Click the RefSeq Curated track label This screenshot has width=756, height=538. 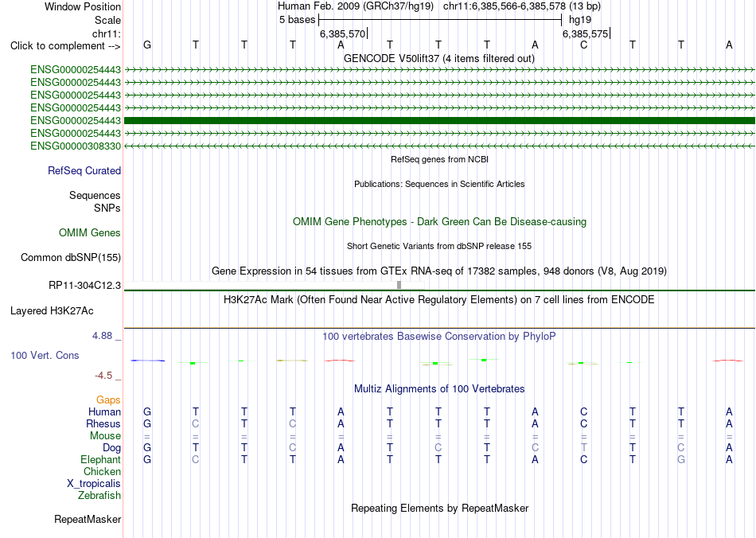click(x=84, y=170)
